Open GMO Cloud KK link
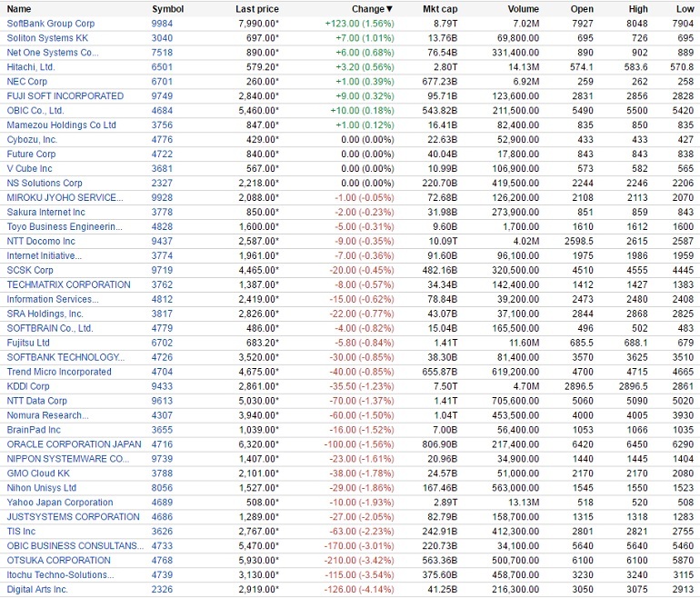 (38, 473)
